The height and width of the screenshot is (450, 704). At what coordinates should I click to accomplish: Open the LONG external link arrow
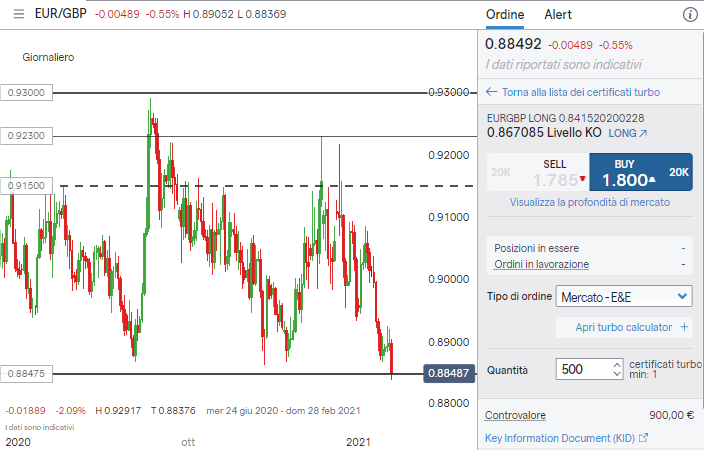[x=643, y=132]
